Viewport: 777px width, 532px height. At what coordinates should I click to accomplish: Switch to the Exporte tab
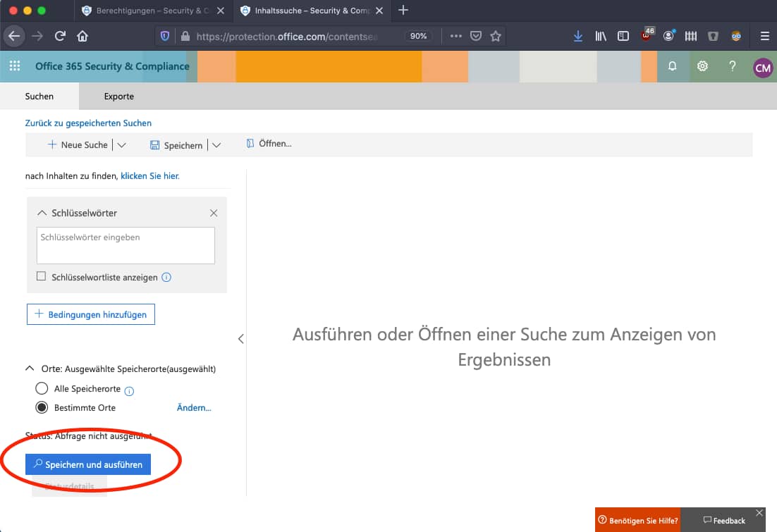(x=118, y=96)
